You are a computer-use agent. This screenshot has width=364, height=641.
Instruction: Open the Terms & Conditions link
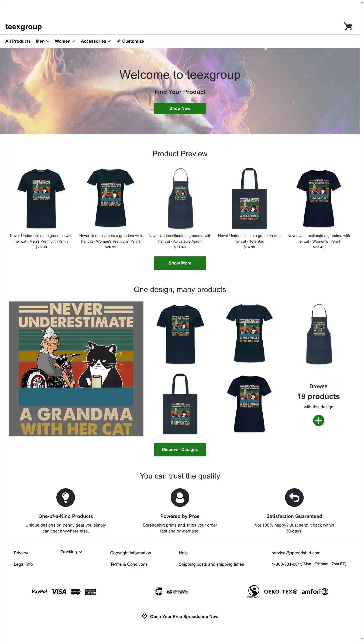[129, 564]
